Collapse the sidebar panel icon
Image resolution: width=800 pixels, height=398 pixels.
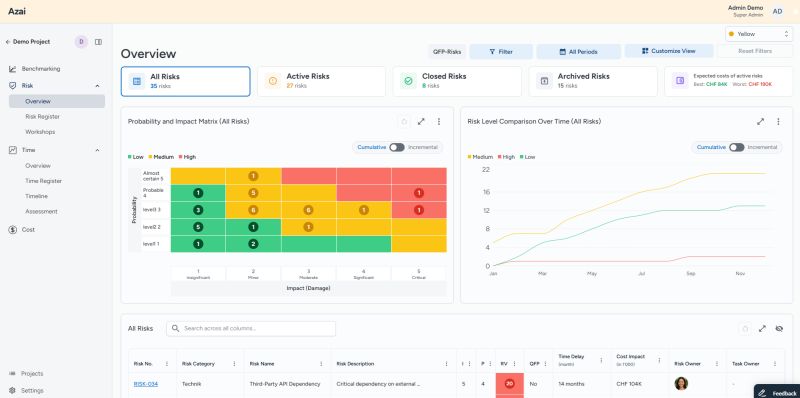click(x=98, y=42)
